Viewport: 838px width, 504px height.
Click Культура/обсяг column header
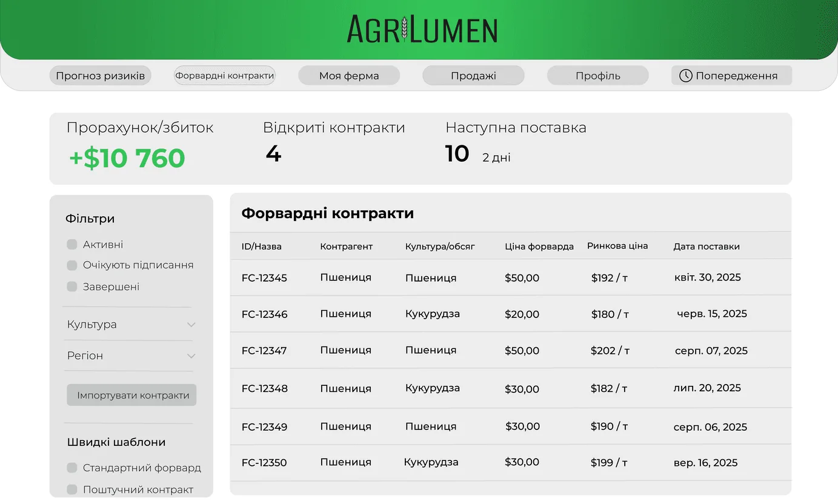[440, 247]
